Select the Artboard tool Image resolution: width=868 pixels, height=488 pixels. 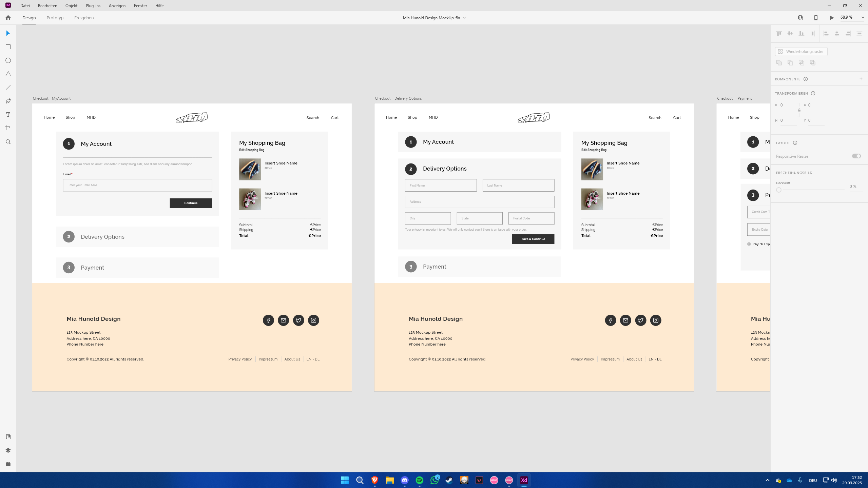point(8,128)
